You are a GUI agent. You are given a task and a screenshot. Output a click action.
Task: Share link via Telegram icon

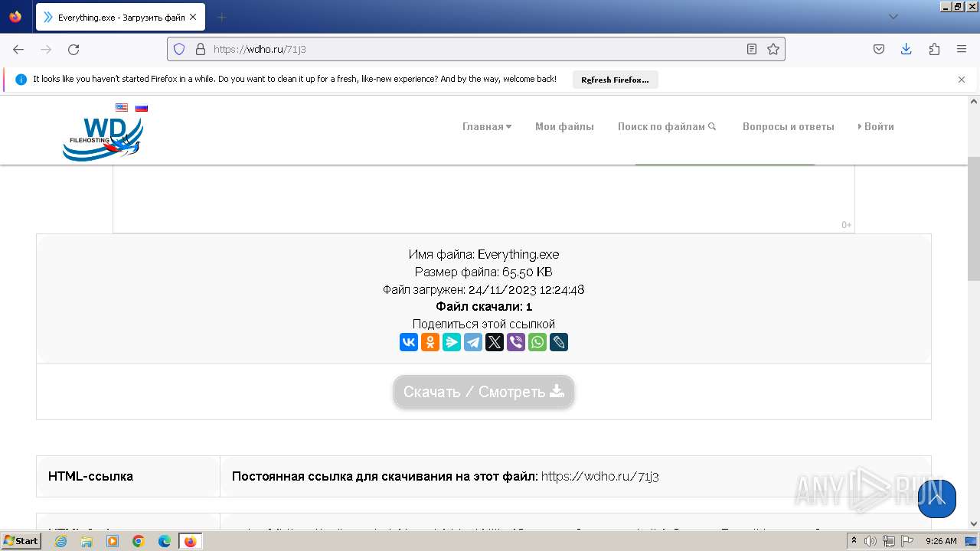tap(473, 342)
